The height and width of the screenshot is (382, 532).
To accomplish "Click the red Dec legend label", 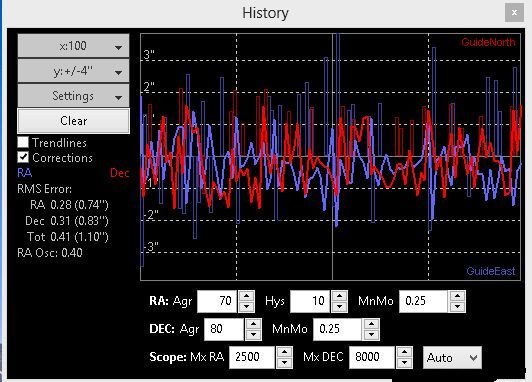I will point(120,173).
